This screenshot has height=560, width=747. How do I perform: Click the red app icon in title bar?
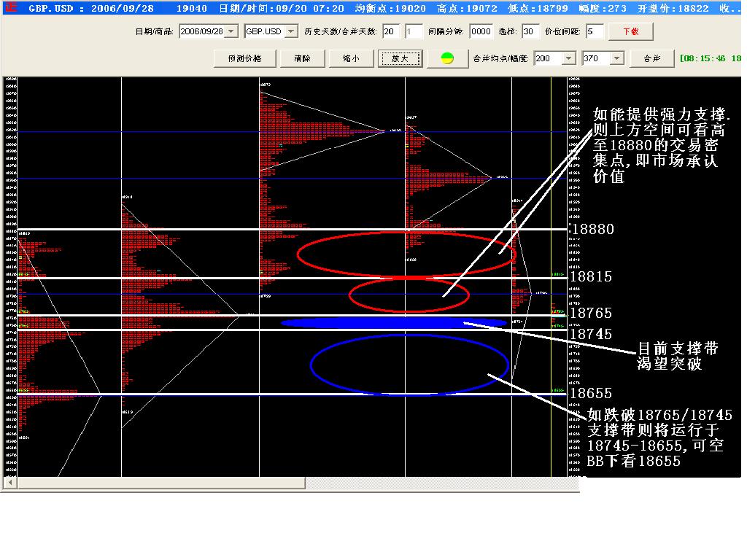[x=11, y=7]
